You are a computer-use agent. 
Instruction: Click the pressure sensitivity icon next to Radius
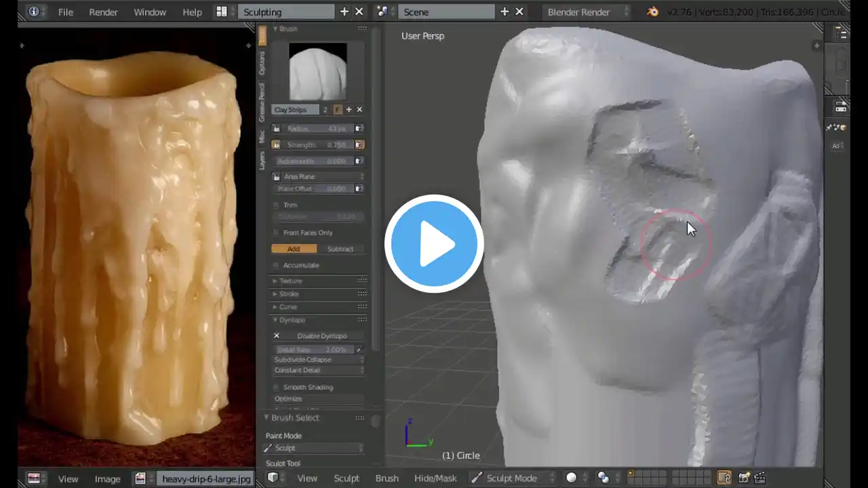click(x=359, y=128)
